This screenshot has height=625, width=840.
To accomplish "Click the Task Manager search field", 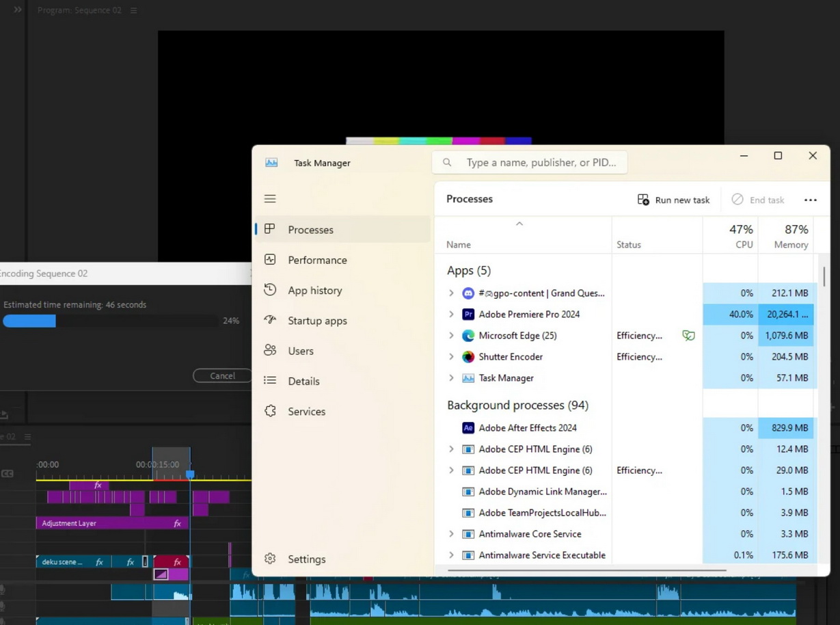I will pyautogui.click(x=540, y=163).
